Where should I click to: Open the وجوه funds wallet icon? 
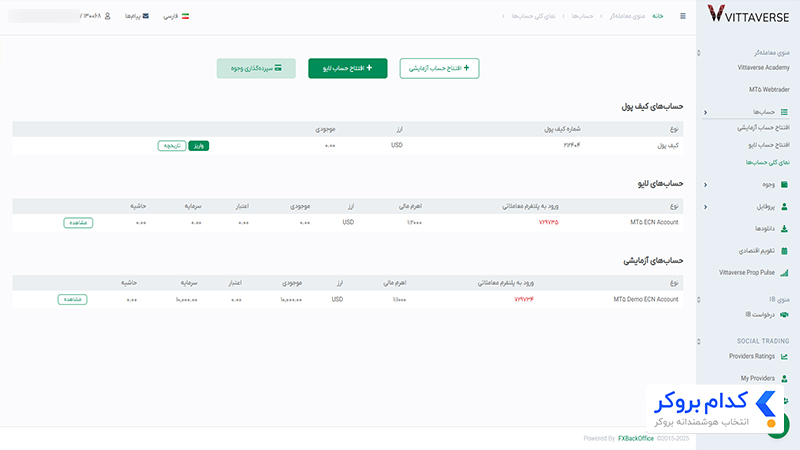(784, 185)
